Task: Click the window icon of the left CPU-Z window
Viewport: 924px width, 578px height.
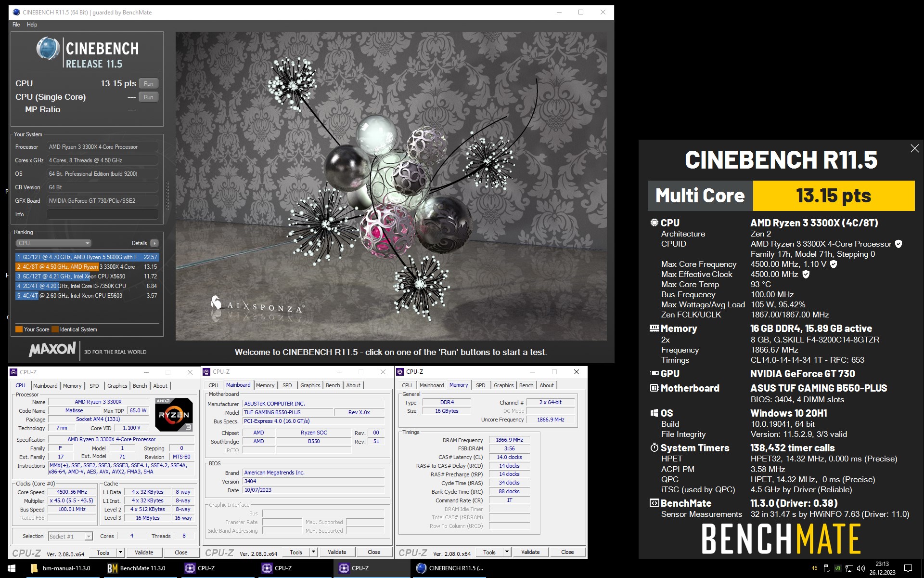Action: pyautogui.click(x=13, y=372)
